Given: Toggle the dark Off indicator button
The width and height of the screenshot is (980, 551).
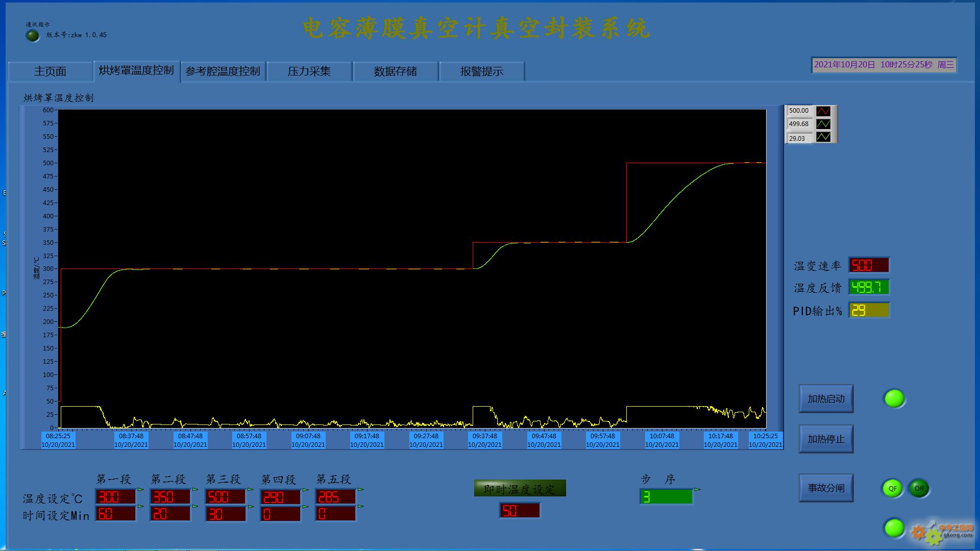Looking at the screenshot, I should point(919,488).
